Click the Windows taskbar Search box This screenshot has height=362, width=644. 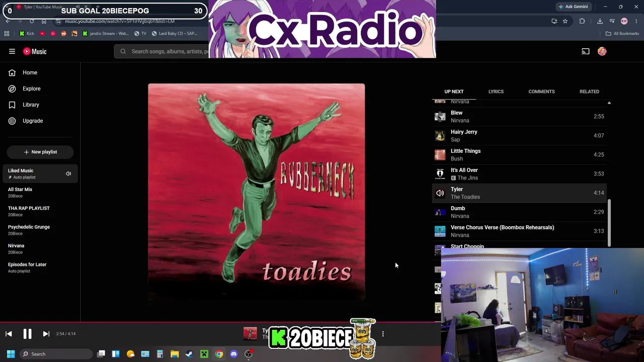pyautogui.click(x=56, y=354)
